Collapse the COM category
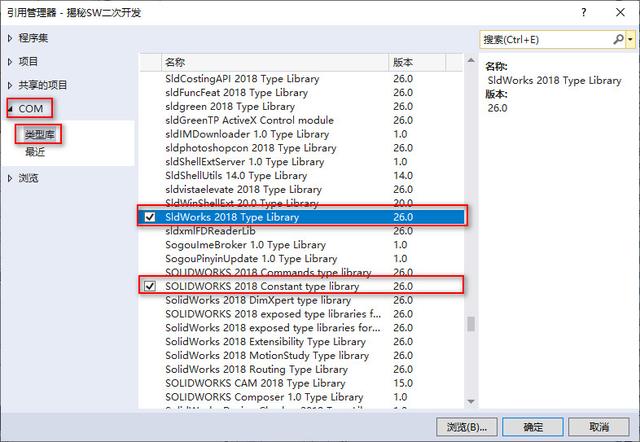Image resolution: width=640 pixels, height=442 pixels. (10, 109)
